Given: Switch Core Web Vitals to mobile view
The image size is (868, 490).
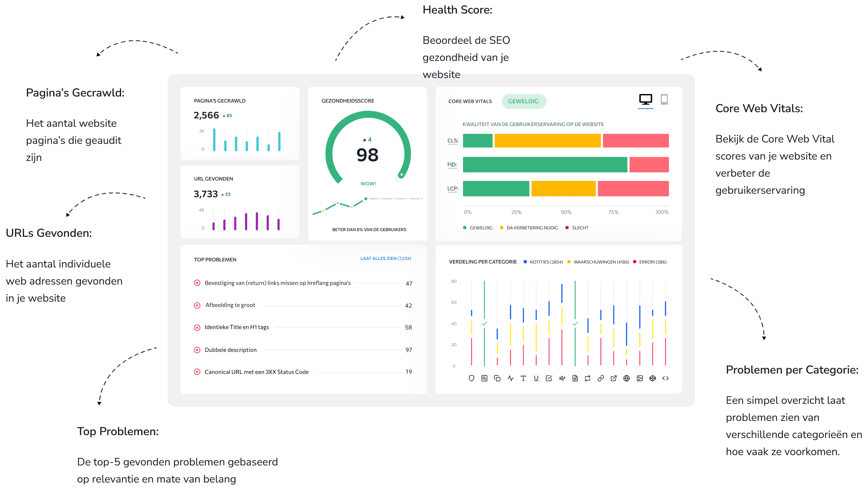Looking at the screenshot, I should (x=664, y=99).
